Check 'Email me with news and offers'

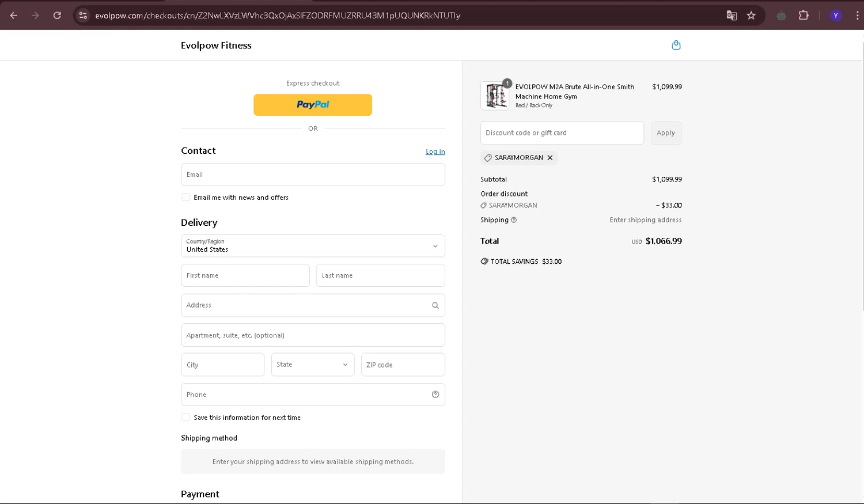pos(185,197)
